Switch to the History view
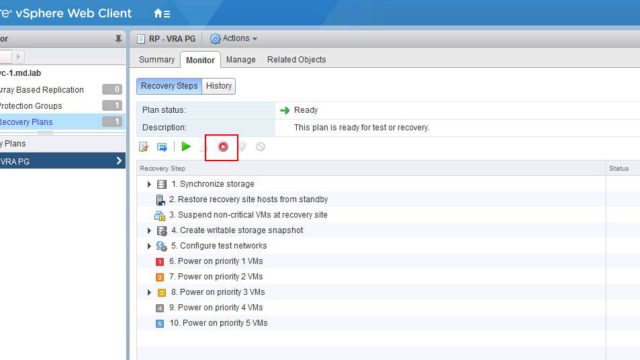 click(219, 86)
